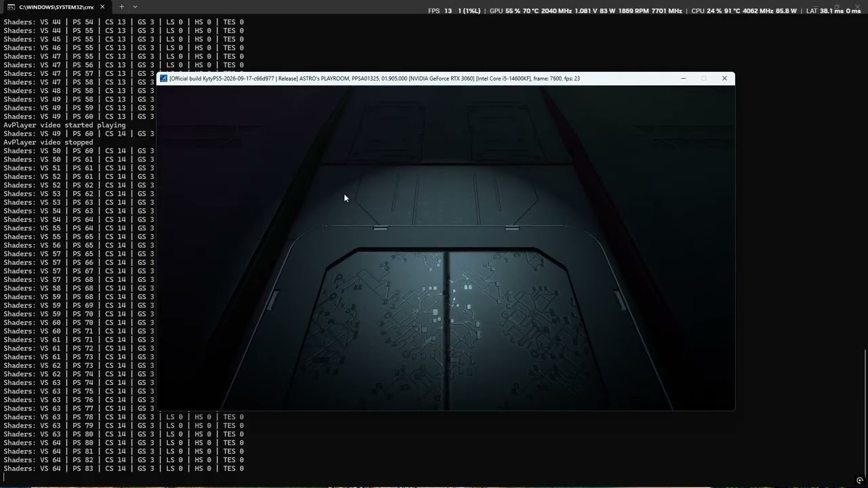The height and width of the screenshot is (488, 868).
Task: Click the 'LAT 38.1 ms' overlay readout
Action: coord(825,11)
